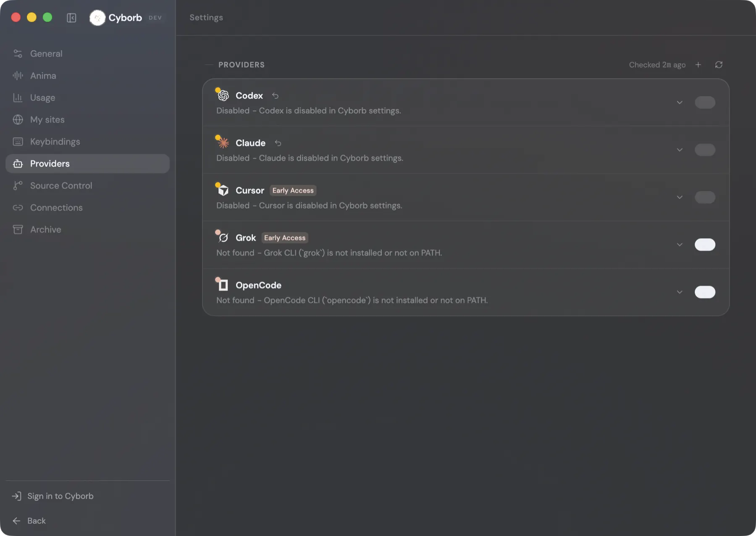Expand the Grok provider details chevron

point(680,244)
